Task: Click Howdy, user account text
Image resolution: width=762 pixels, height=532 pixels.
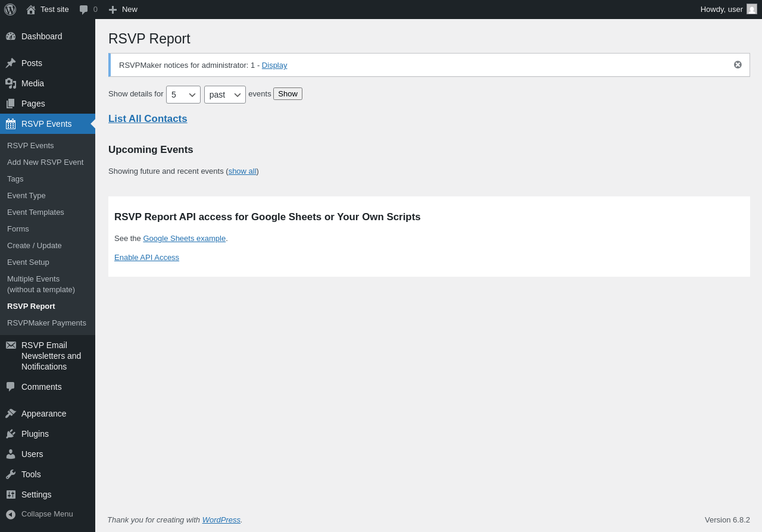Action: click(x=722, y=10)
